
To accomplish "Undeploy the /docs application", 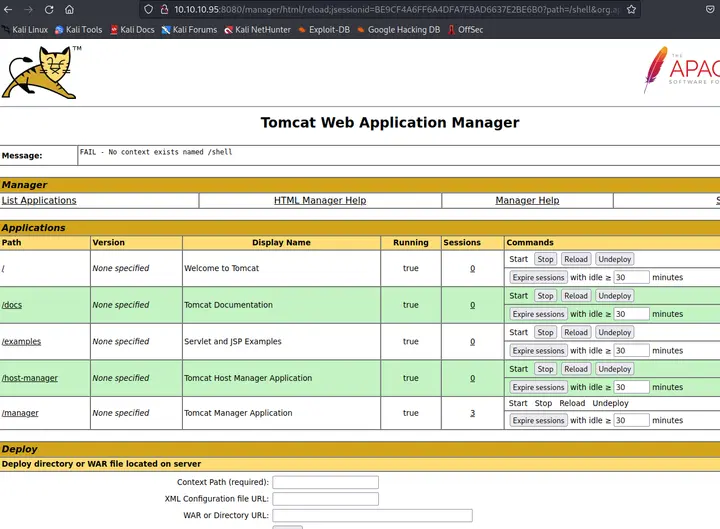I will pos(614,296).
